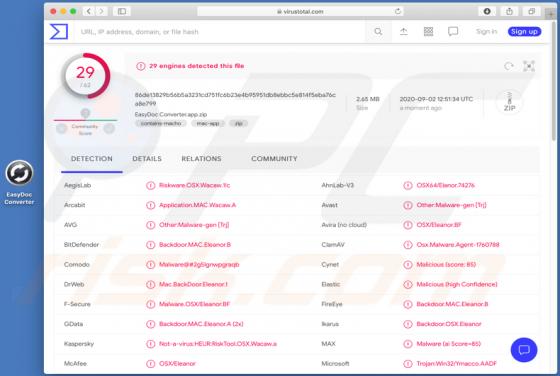Click Malicious (score: 85) Cynet result

(x=446, y=265)
